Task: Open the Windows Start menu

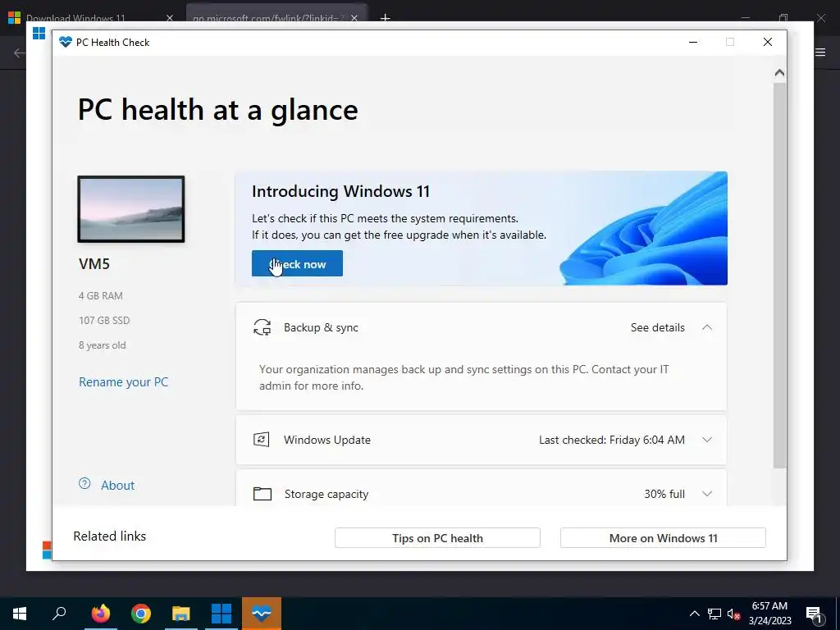Action: (20, 614)
